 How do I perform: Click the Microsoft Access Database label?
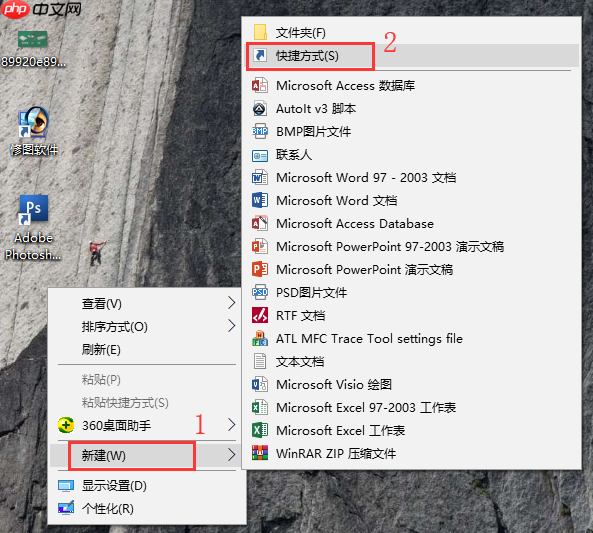point(355,224)
